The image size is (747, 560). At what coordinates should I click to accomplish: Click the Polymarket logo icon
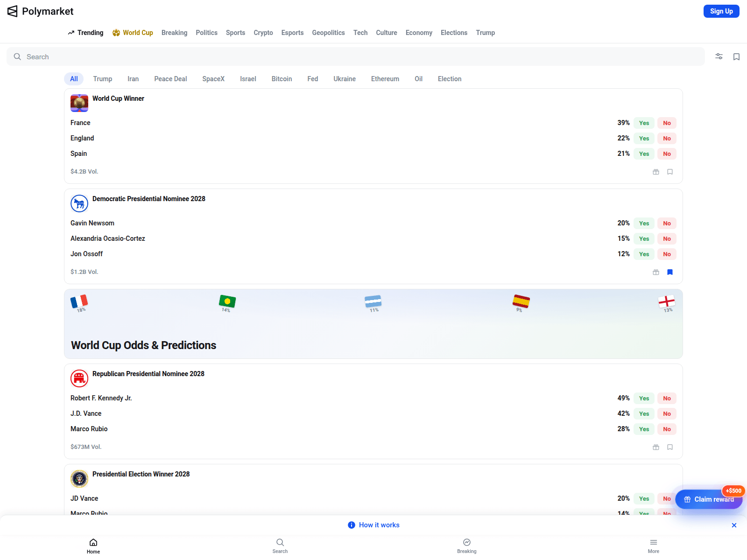tap(13, 11)
